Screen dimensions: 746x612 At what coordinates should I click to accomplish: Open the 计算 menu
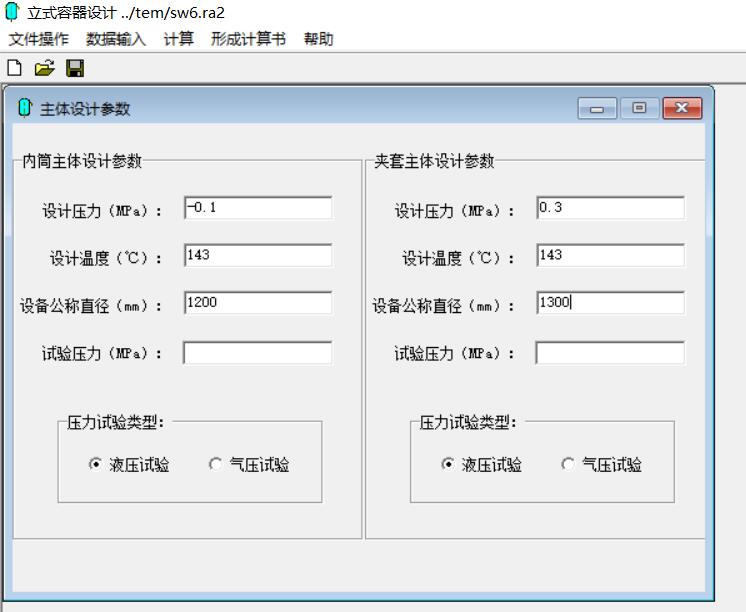(x=178, y=39)
